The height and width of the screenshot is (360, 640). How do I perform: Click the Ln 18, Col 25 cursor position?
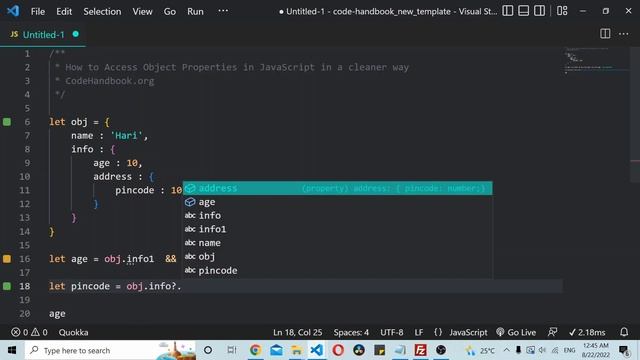298,332
